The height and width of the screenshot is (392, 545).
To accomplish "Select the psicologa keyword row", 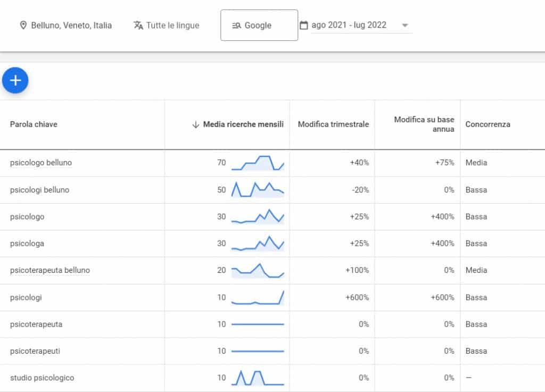I will click(x=272, y=244).
